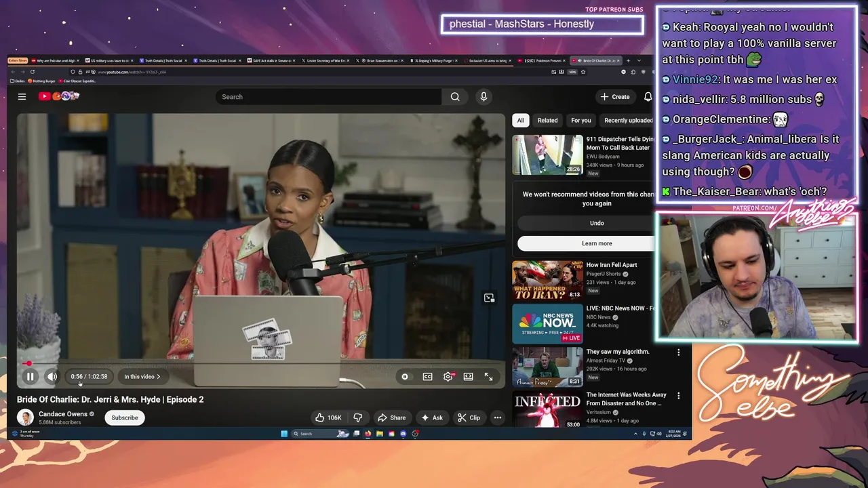The width and height of the screenshot is (868, 488).
Task: Go back in the browser
Action: (14, 72)
